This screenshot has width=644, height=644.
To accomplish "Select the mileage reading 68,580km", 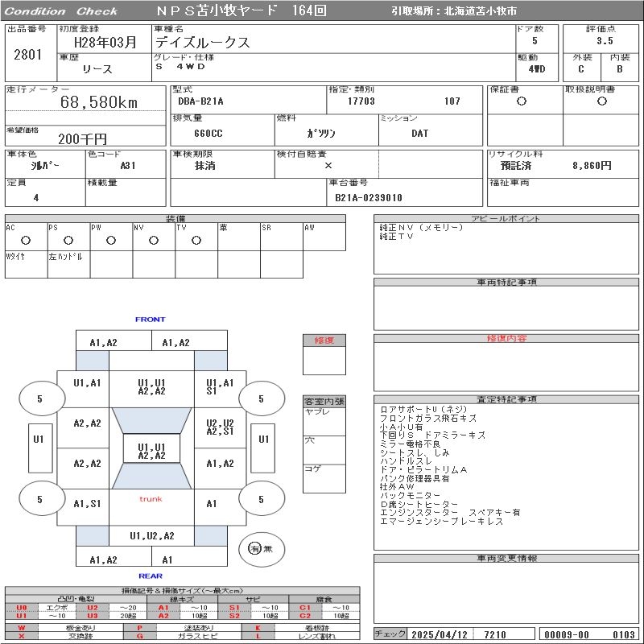I will [98, 102].
